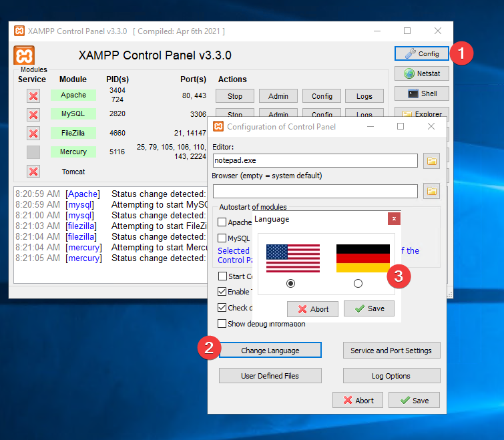
Task: Click the Tomcat service red X toggle
Action: (x=33, y=172)
